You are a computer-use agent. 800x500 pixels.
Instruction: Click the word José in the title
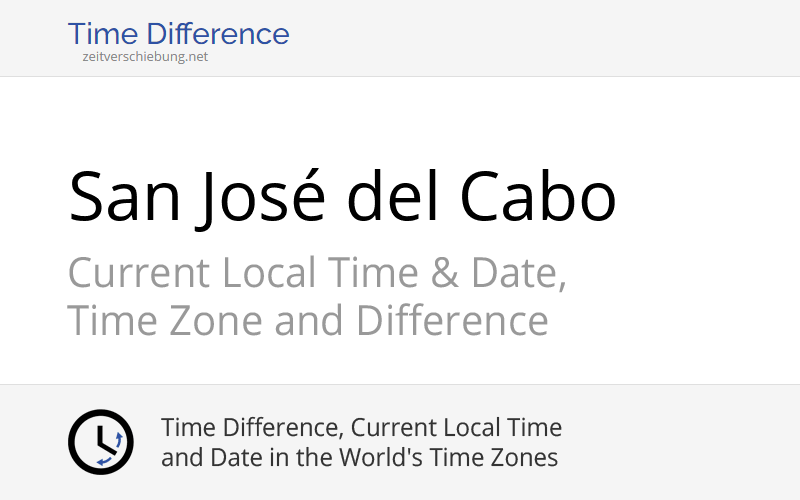coord(261,199)
